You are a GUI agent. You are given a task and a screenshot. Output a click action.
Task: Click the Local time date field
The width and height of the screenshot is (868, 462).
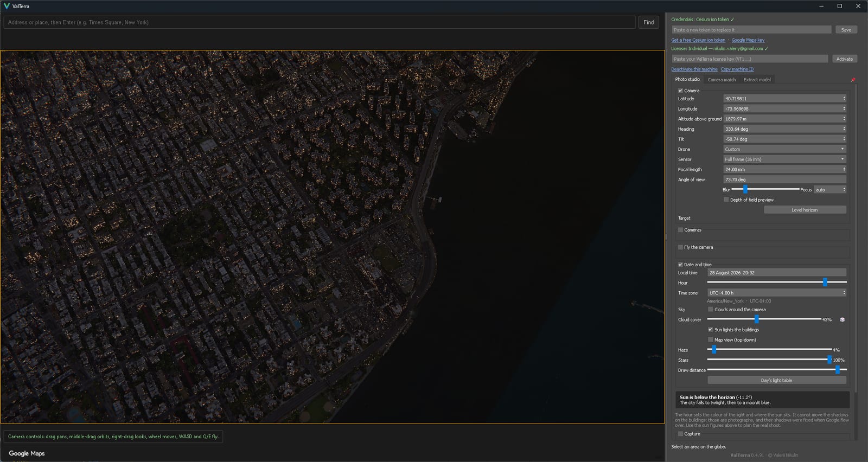click(777, 273)
